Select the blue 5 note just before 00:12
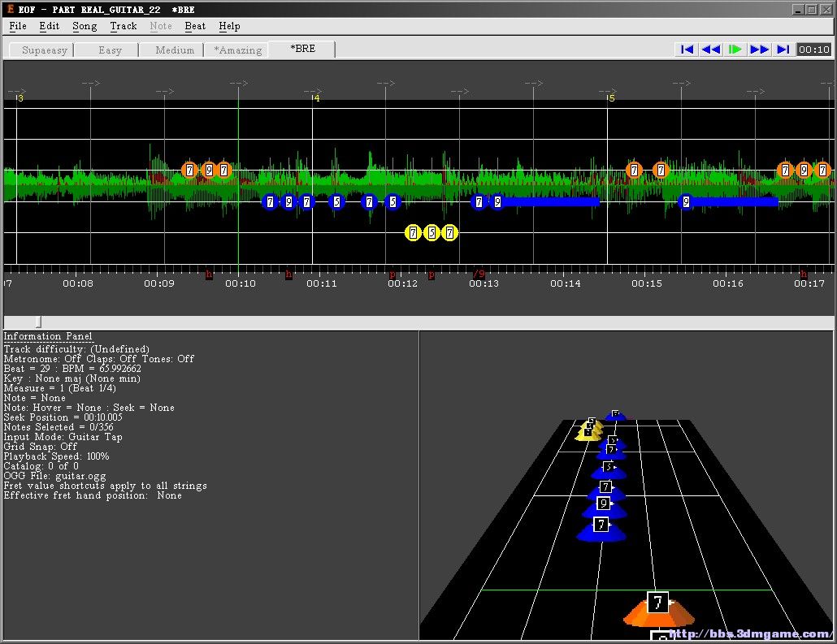The image size is (837, 644). pyautogui.click(x=392, y=201)
